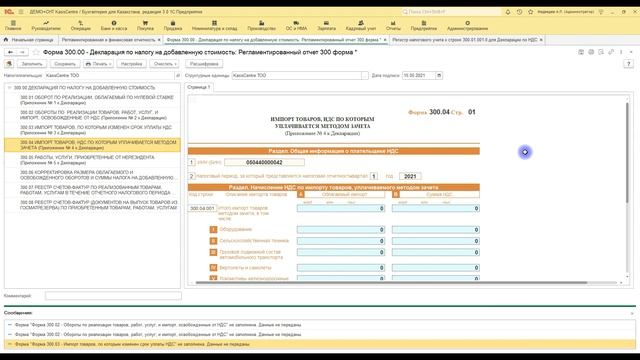Click the open-link icon beside Налогоплательщик field
The image size is (640, 360).
point(178,76)
